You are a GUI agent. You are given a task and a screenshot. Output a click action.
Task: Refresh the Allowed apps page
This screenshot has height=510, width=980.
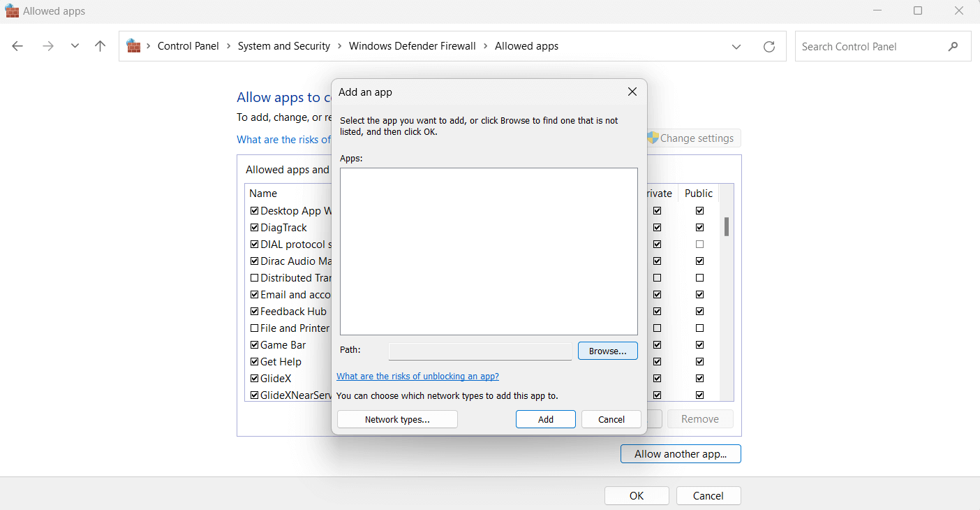(769, 46)
